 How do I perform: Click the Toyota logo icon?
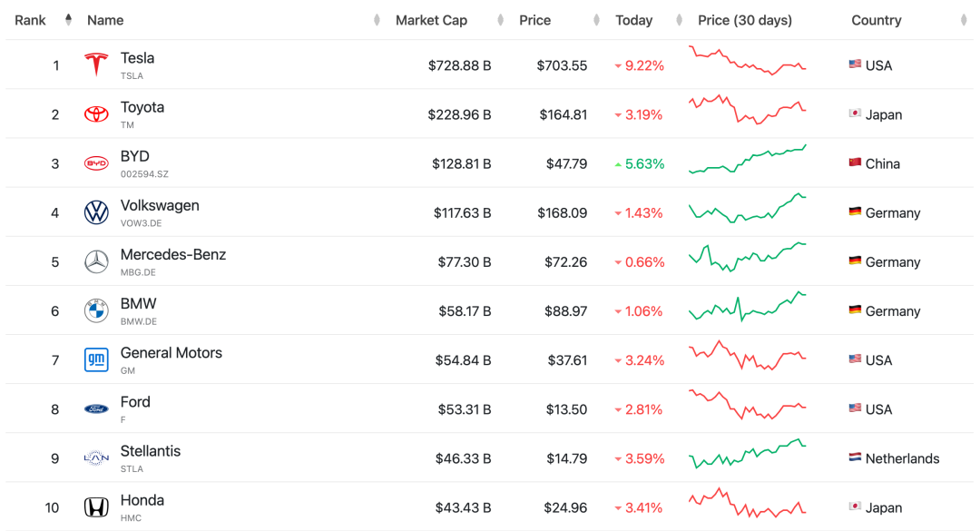coord(96,114)
